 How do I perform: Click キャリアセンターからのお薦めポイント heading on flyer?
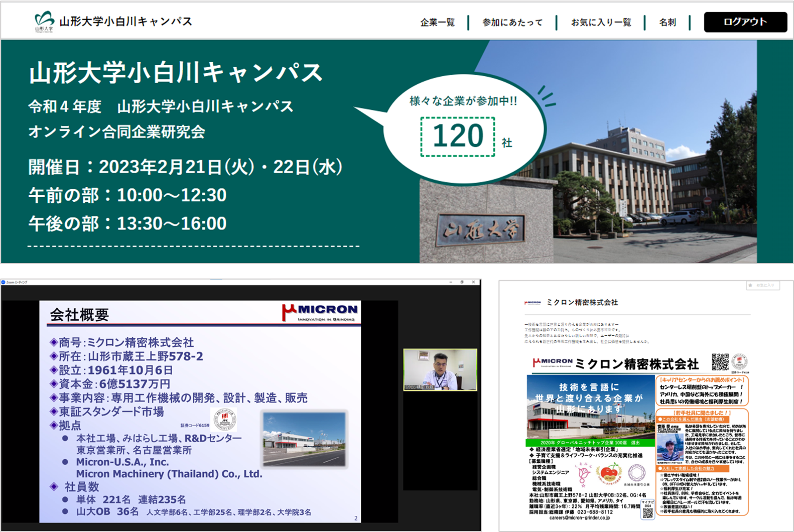click(702, 380)
